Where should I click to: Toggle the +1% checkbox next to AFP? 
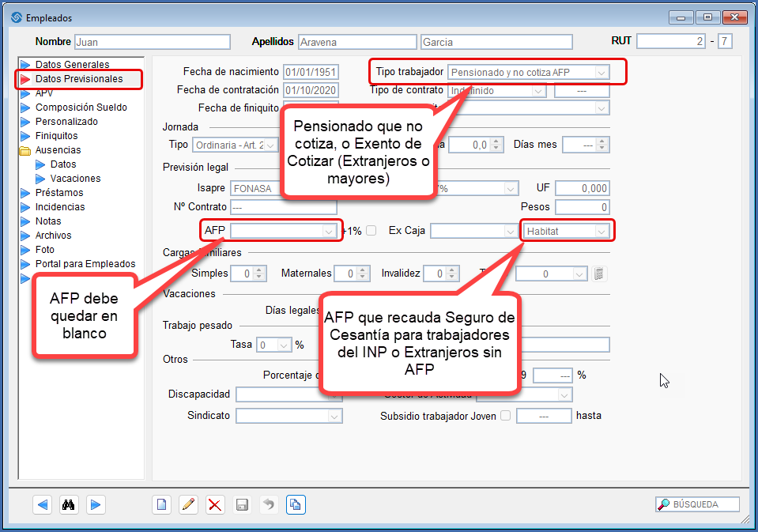(371, 231)
